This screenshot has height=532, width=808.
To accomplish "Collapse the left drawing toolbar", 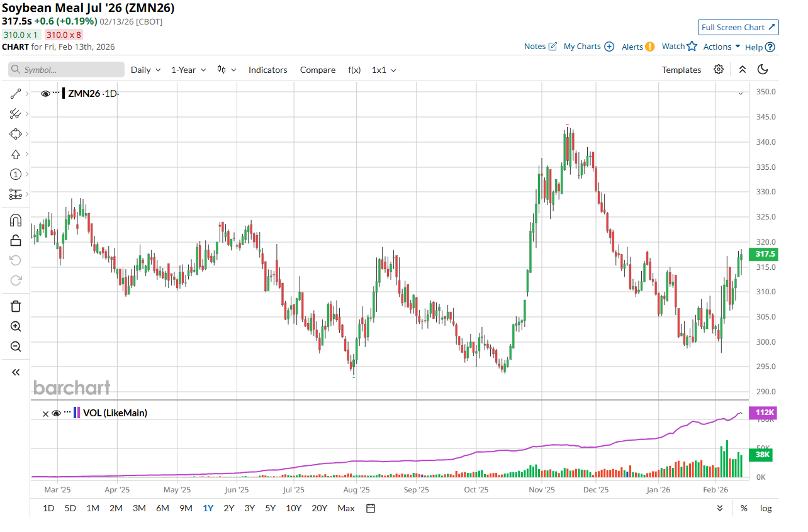I will point(16,372).
